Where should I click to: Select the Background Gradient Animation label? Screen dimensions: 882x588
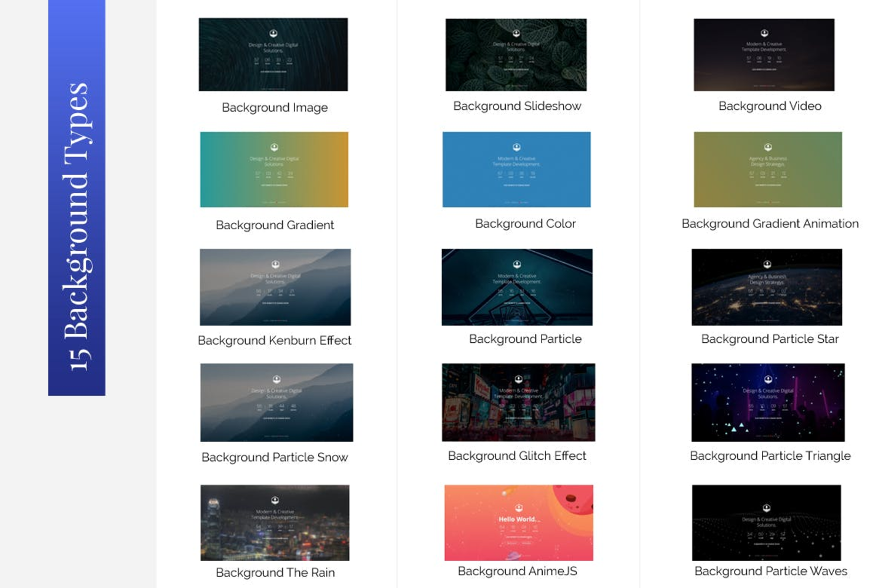[770, 223]
